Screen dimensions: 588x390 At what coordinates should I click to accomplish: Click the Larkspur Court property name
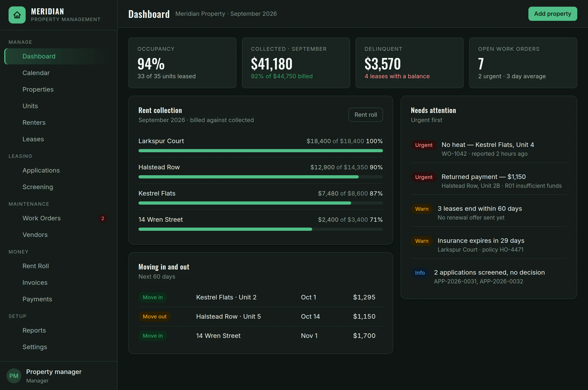click(x=161, y=141)
